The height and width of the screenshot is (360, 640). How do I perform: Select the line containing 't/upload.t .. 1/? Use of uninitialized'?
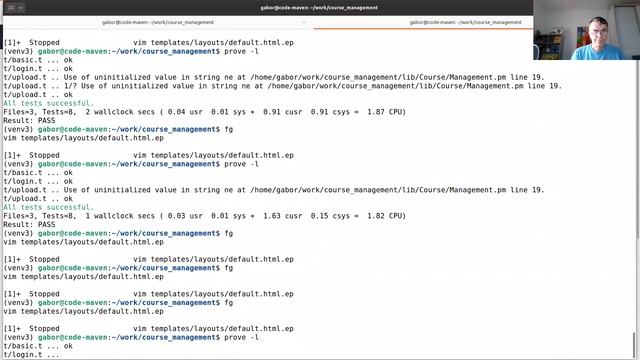tap(282, 86)
